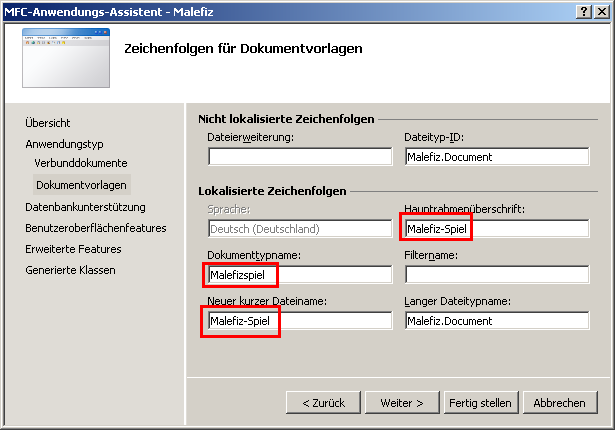Close the MFC-Anwendungs-Assistent dialog
This screenshot has width=615, height=430.
602,12
